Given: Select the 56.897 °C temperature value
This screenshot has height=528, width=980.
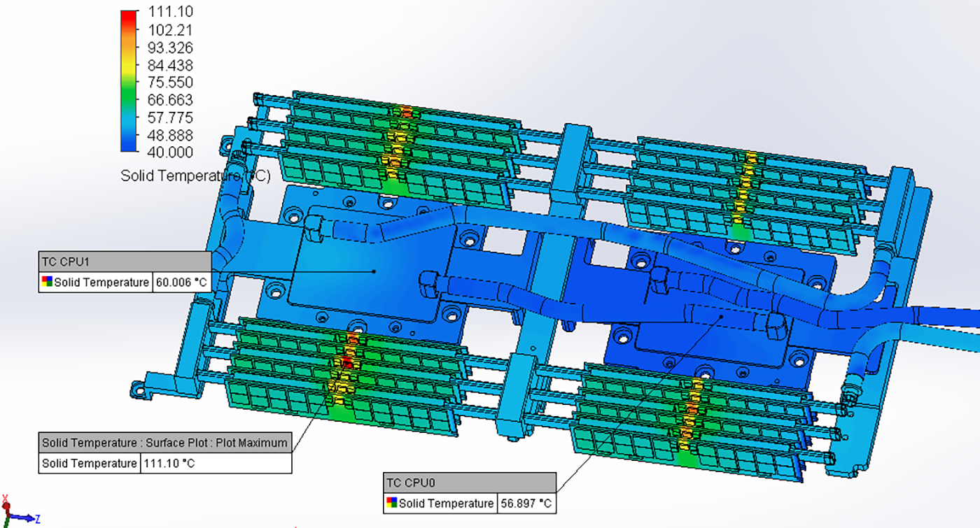Looking at the screenshot, I should click(526, 504).
